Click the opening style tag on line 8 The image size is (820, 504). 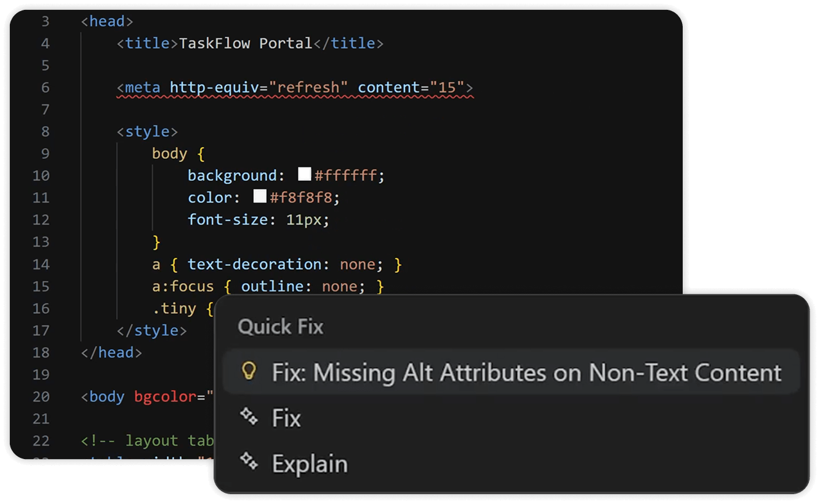tap(147, 132)
